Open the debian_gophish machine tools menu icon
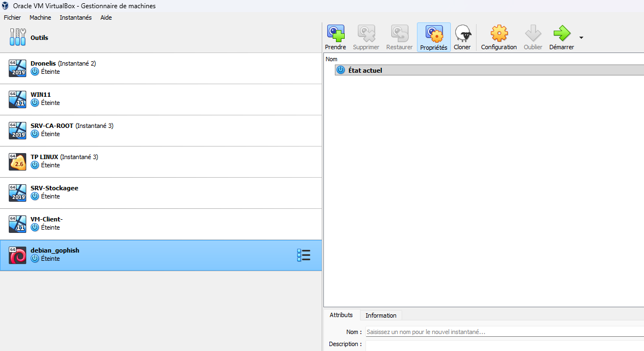This screenshot has height=351, width=644. tap(303, 255)
